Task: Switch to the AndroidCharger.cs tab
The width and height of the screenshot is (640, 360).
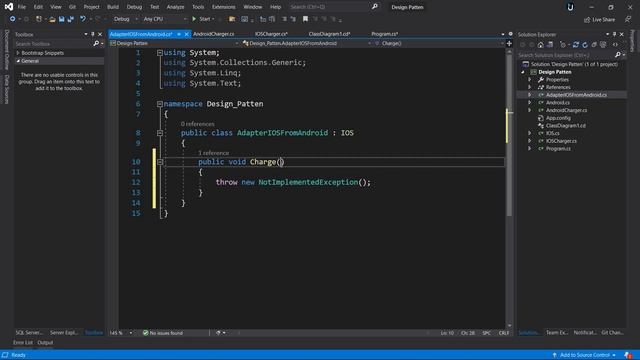Action: (213, 34)
